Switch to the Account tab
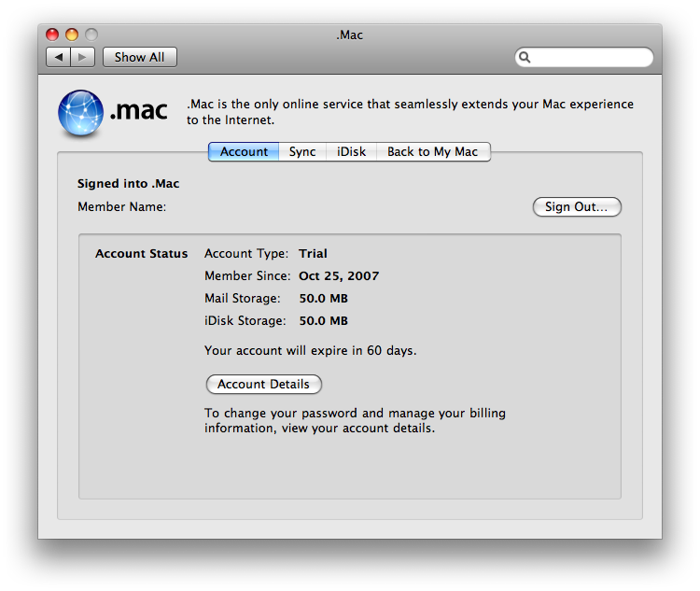The width and height of the screenshot is (700, 591). point(244,152)
